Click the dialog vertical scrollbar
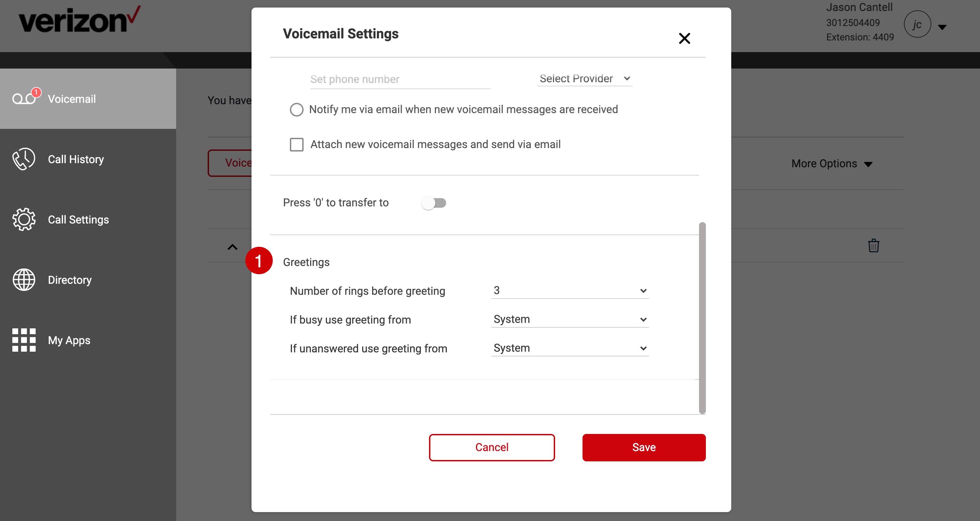Image resolution: width=980 pixels, height=521 pixels. 702,318
